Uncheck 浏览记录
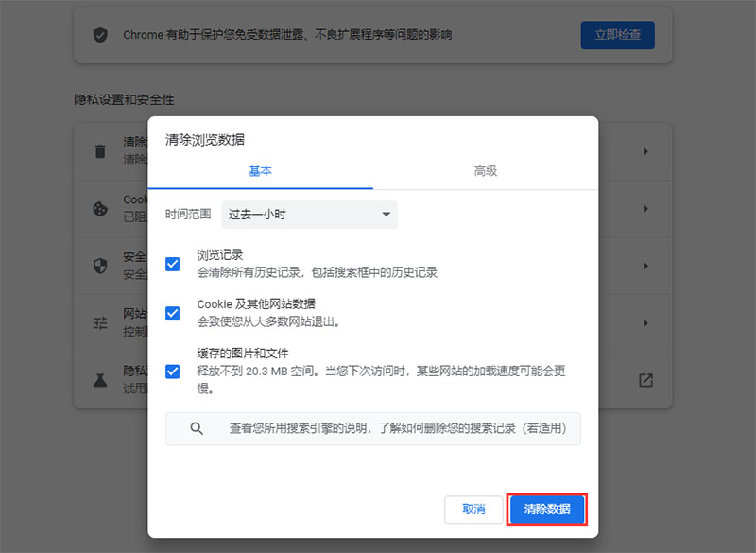Viewport: 756px width, 553px height. [172, 264]
